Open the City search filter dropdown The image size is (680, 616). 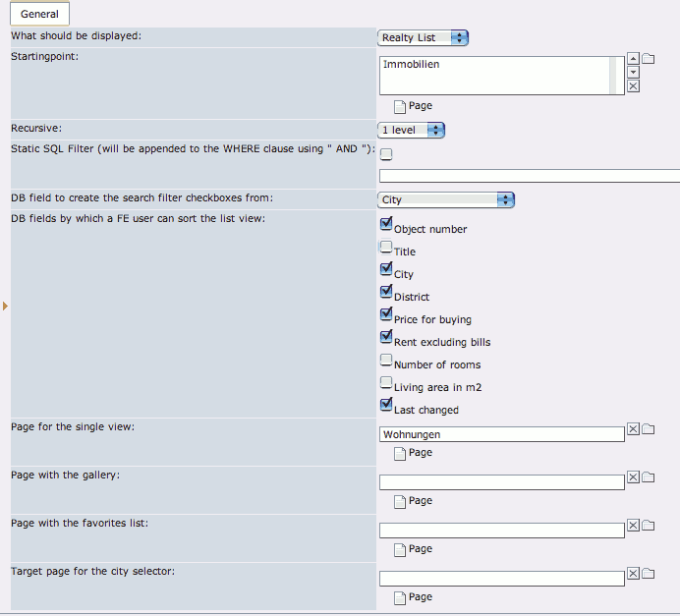tap(446, 199)
